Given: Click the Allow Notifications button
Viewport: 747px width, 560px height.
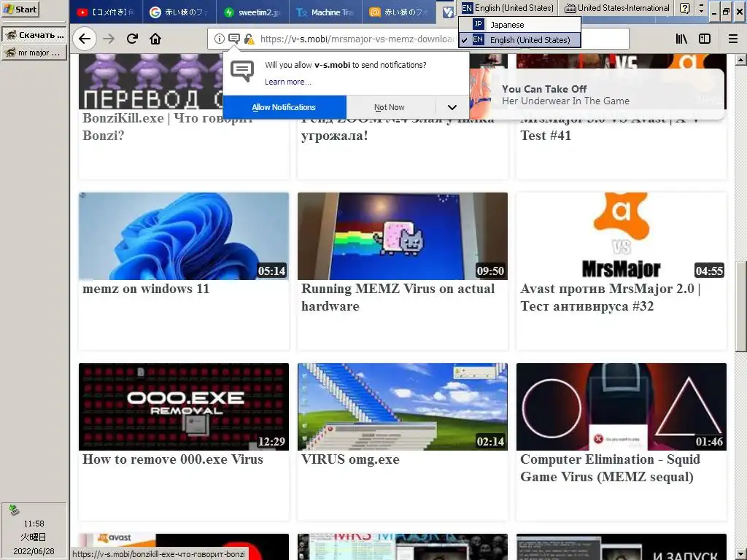Looking at the screenshot, I should (285, 107).
